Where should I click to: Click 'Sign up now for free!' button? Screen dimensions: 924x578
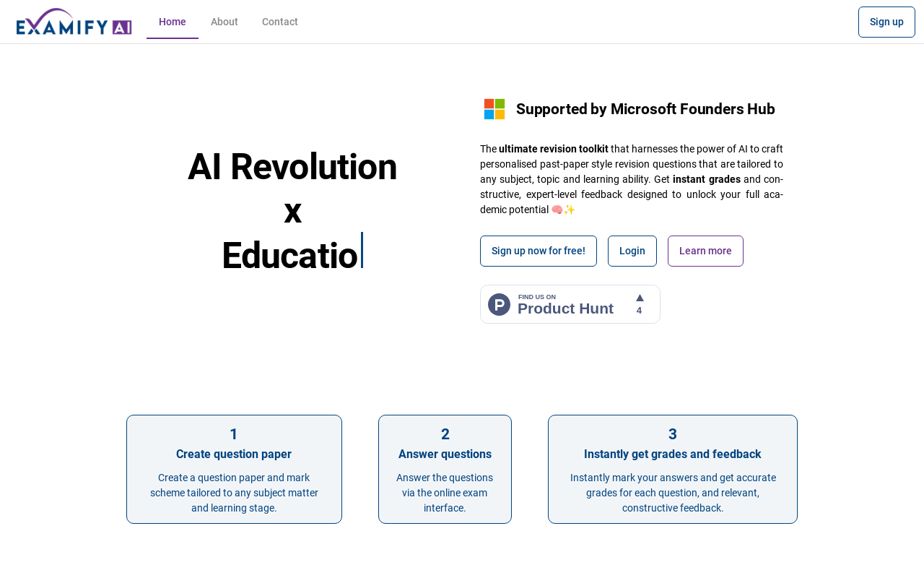pos(539,251)
